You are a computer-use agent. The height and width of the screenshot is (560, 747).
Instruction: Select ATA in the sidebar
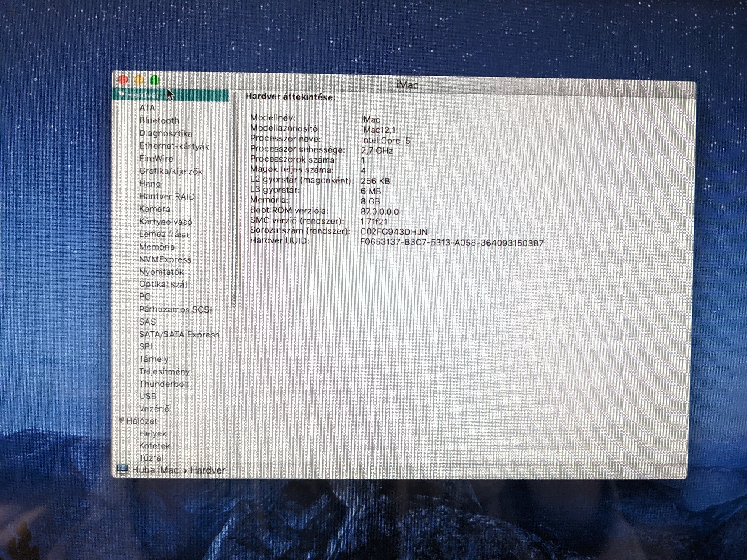(x=147, y=108)
